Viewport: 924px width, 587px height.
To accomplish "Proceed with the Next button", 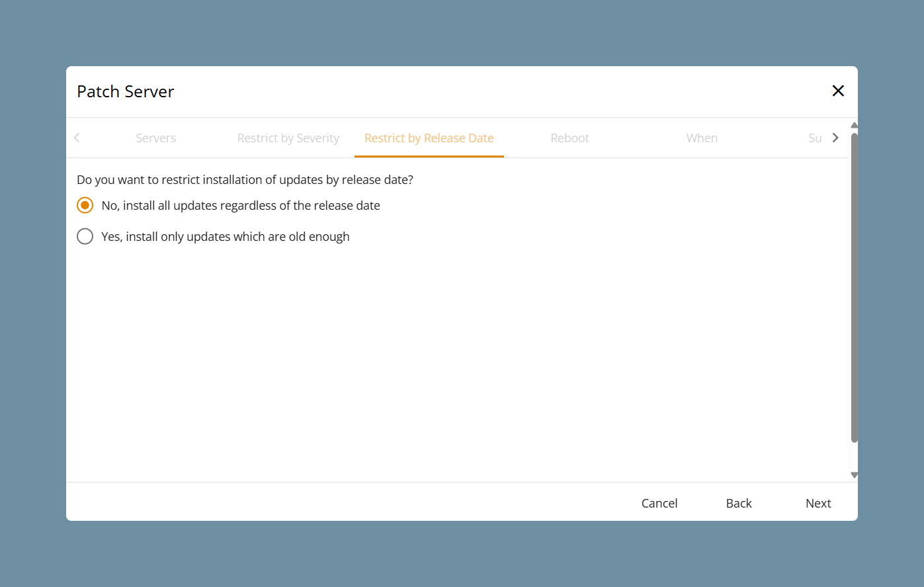I will click(818, 503).
